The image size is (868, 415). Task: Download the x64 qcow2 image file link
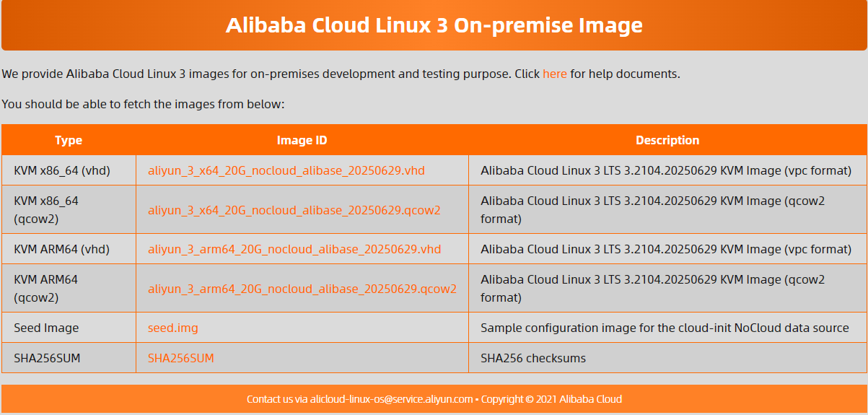294,210
